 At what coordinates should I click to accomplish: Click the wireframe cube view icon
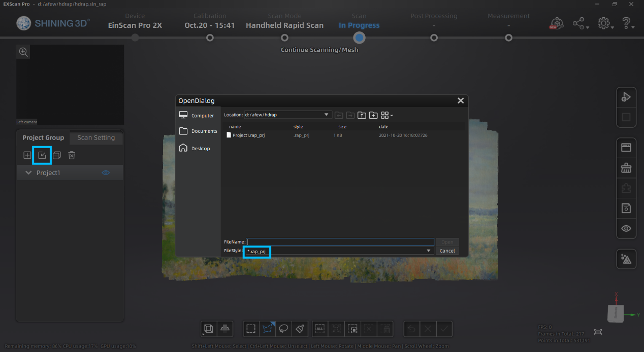point(208,329)
